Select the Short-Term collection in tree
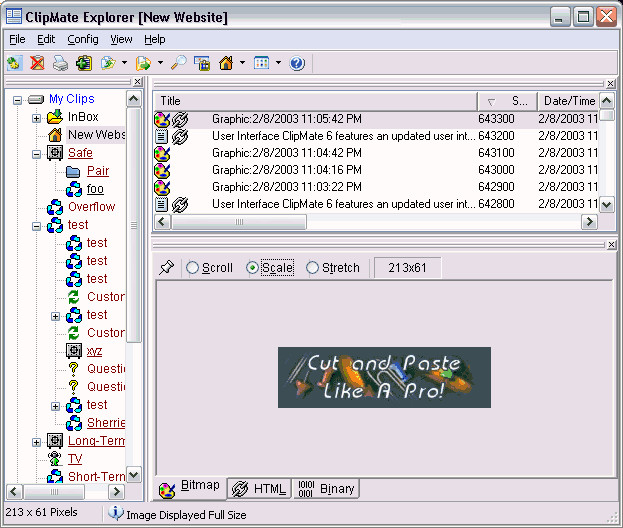 click(97, 476)
